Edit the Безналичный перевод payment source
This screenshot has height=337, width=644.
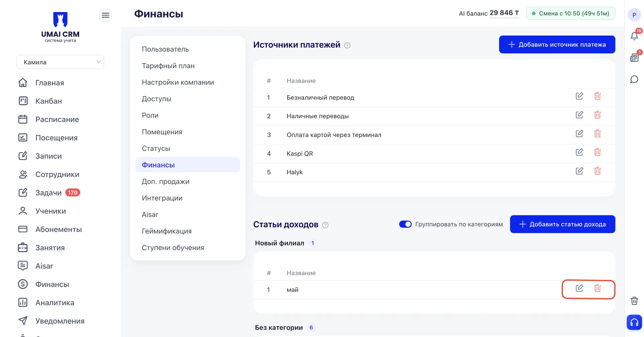579,96
